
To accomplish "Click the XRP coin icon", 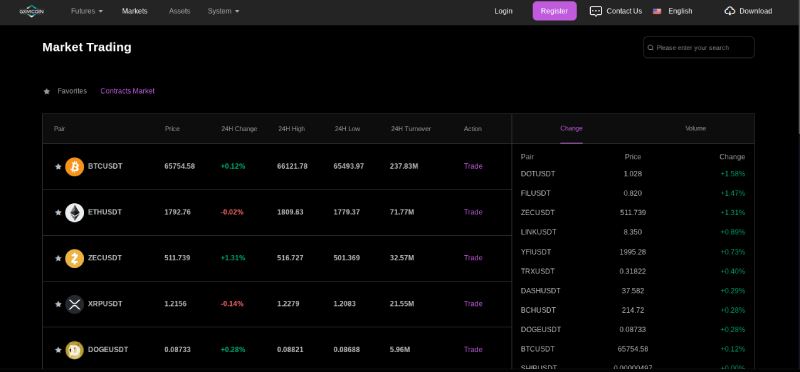I will pos(74,304).
